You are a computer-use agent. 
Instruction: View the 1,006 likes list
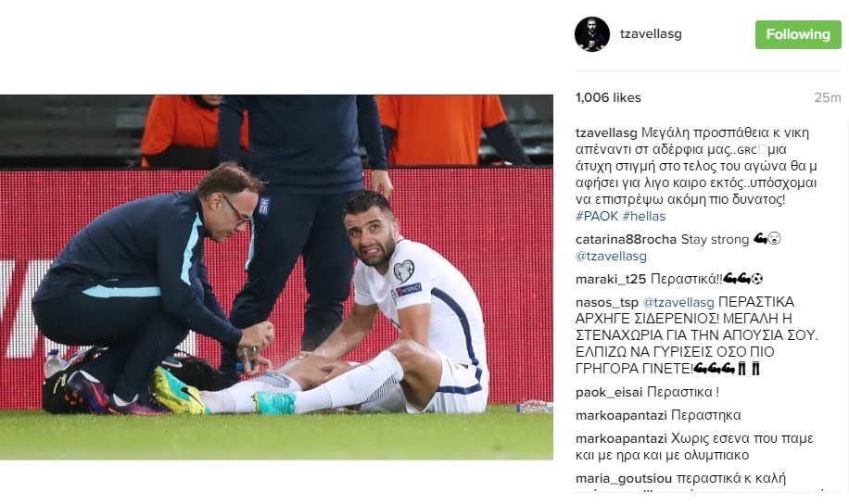pos(608,97)
